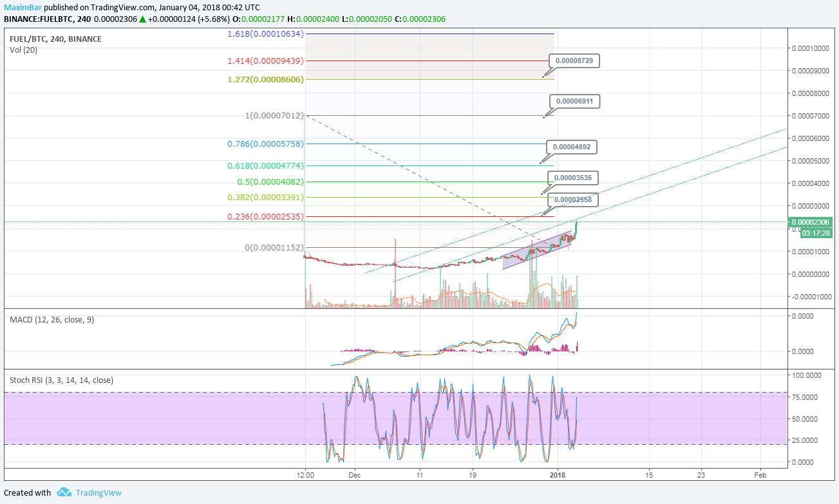The width and height of the screenshot is (839, 504).
Task: Click the 0.00008000 price axis value
Action: [811, 93]
